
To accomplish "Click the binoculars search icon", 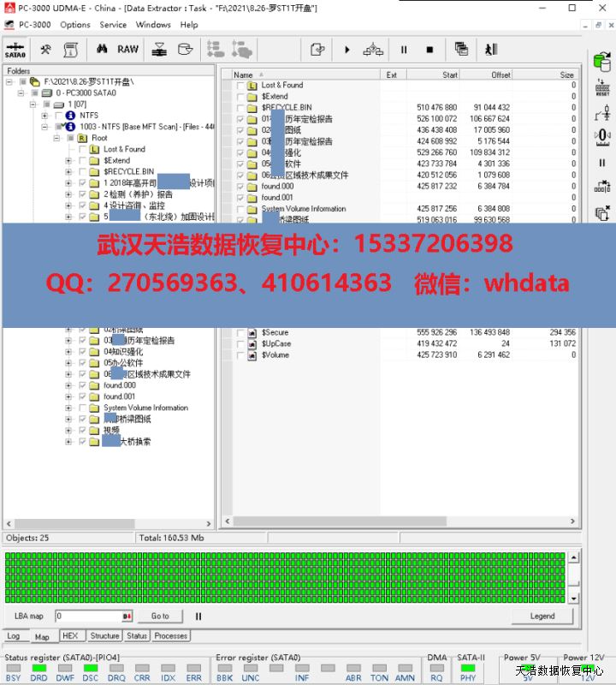I will tap(100, 50).
